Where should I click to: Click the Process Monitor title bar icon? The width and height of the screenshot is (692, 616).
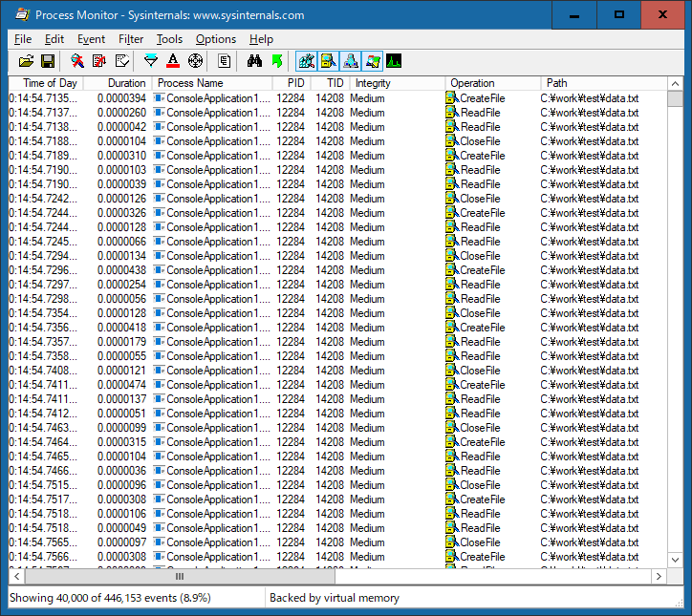click(22, 14)
